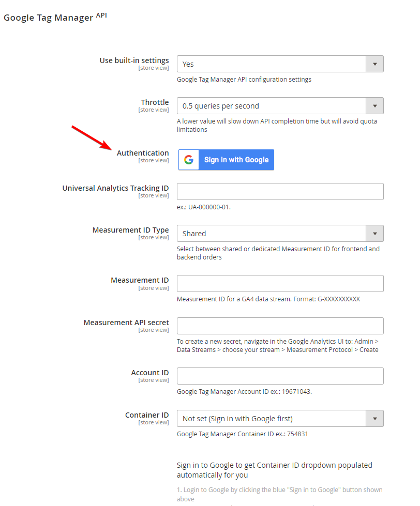Image resolution: width=420 pixels, height=506 pixels.
Task: Click the "ex.: UA-000000-01." example text
Action: point(204,207)
